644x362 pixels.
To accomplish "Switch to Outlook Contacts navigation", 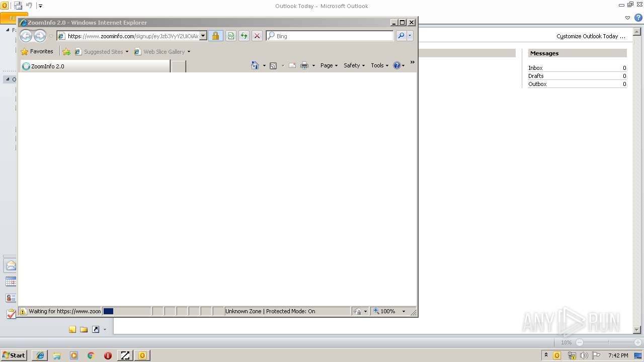I will click(11, 298).
